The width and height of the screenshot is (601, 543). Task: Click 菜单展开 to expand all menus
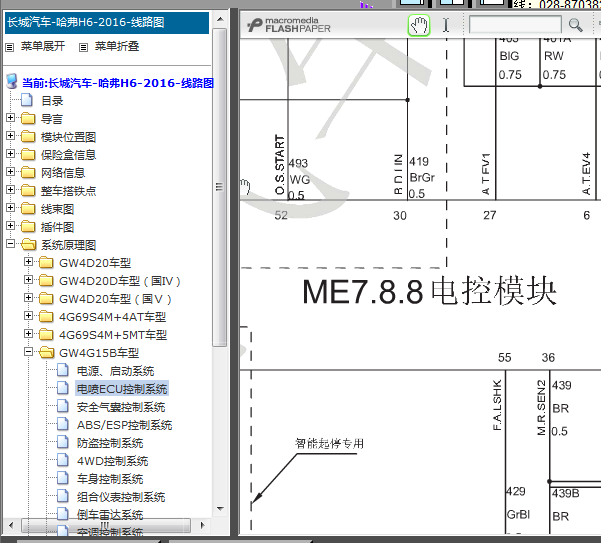[x=43, y=46]
